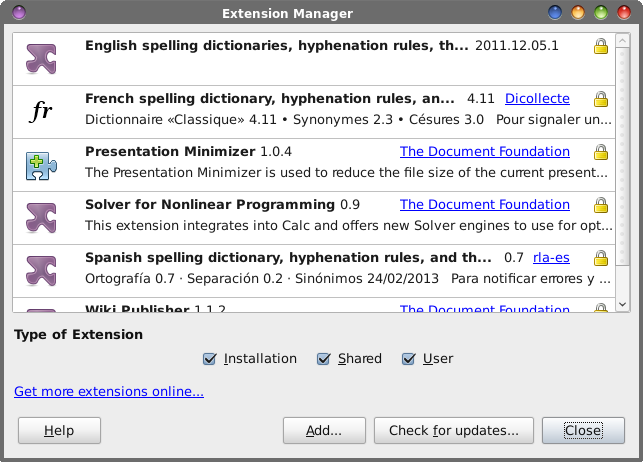Viewport: 643px width, 462px height.
Task: Click the Presentation Minimizer extension icon
Action: [41, 164]
